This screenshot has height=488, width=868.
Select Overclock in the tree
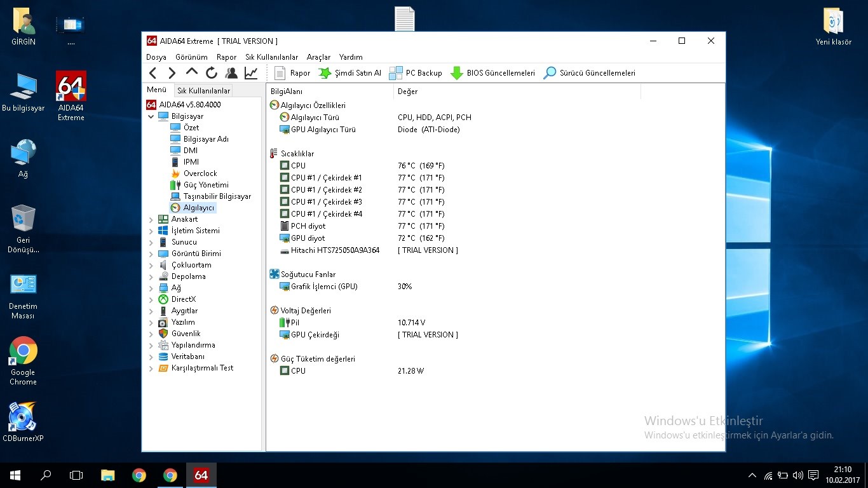pyautogui.click(x=194, y=173)
